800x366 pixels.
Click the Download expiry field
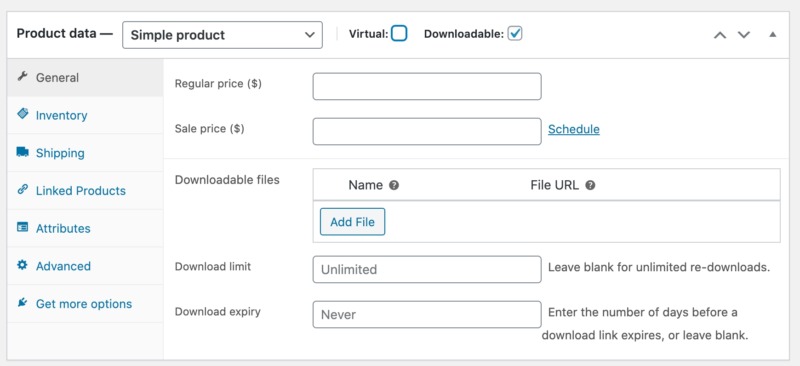(x=427, y=314)
